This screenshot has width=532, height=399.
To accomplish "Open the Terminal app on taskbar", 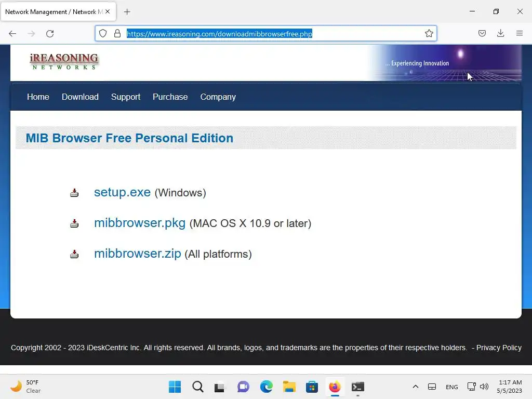I will click(357, 387).
